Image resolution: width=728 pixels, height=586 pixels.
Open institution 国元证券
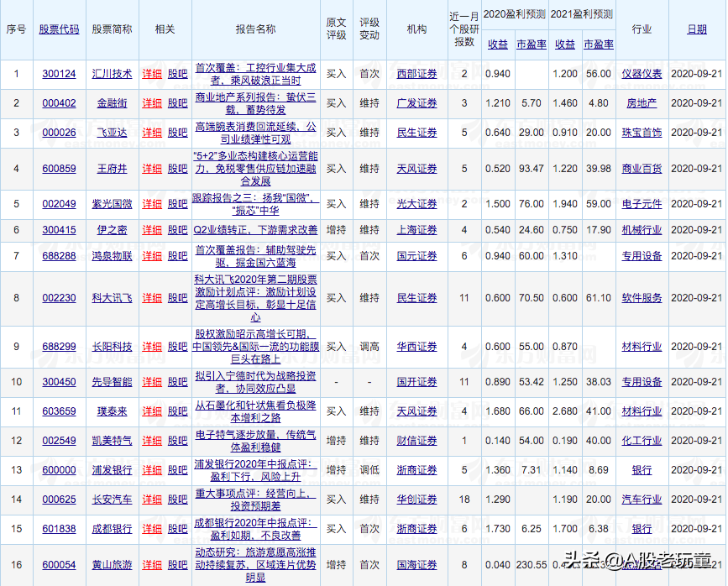pyautogui.click(x=416, y=256)
